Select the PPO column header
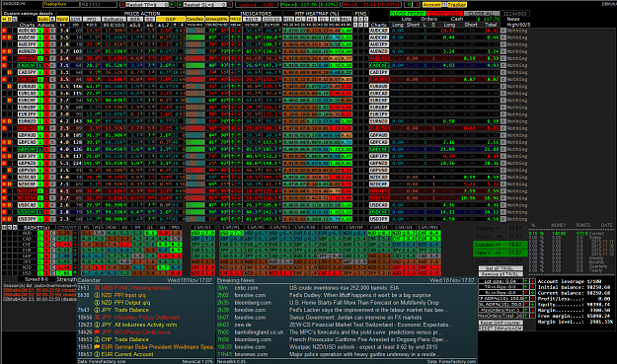 pos(91,19)
